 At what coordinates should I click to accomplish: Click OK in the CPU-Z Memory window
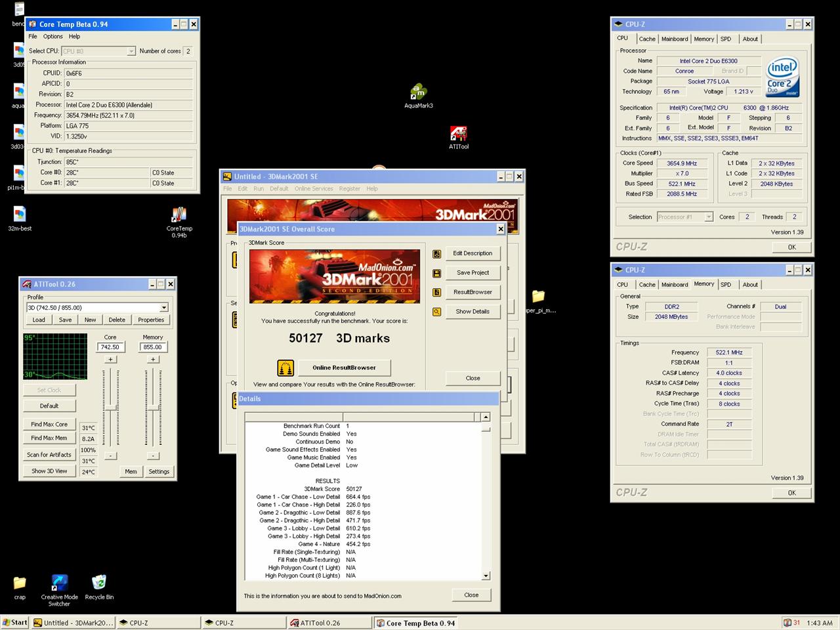(x=791, y=493)
